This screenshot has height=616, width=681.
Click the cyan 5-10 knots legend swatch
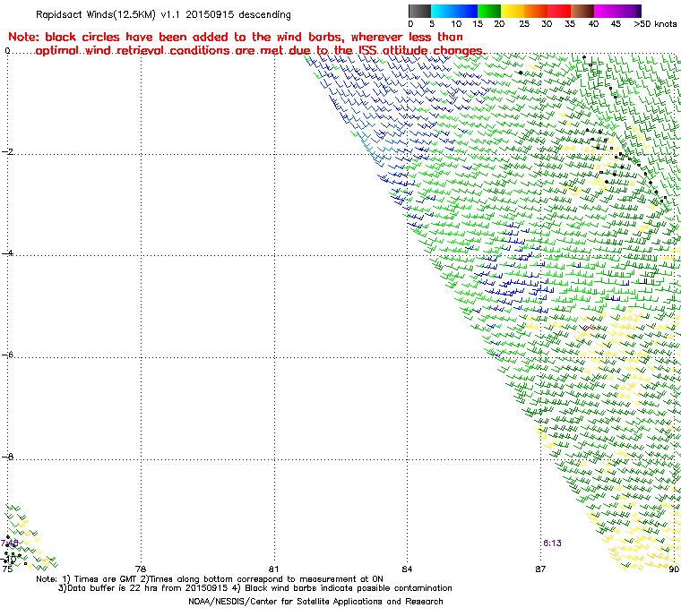(x=443, y=11)
